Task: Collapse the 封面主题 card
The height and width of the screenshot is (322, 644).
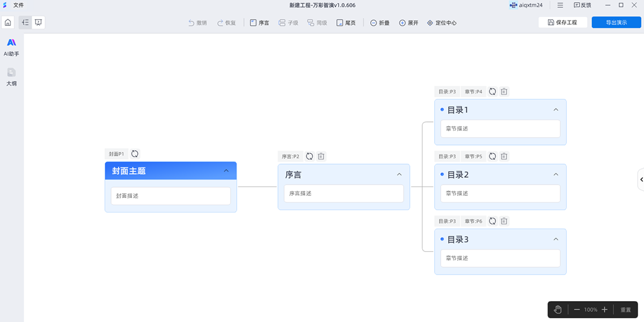Action: point(226,171)
